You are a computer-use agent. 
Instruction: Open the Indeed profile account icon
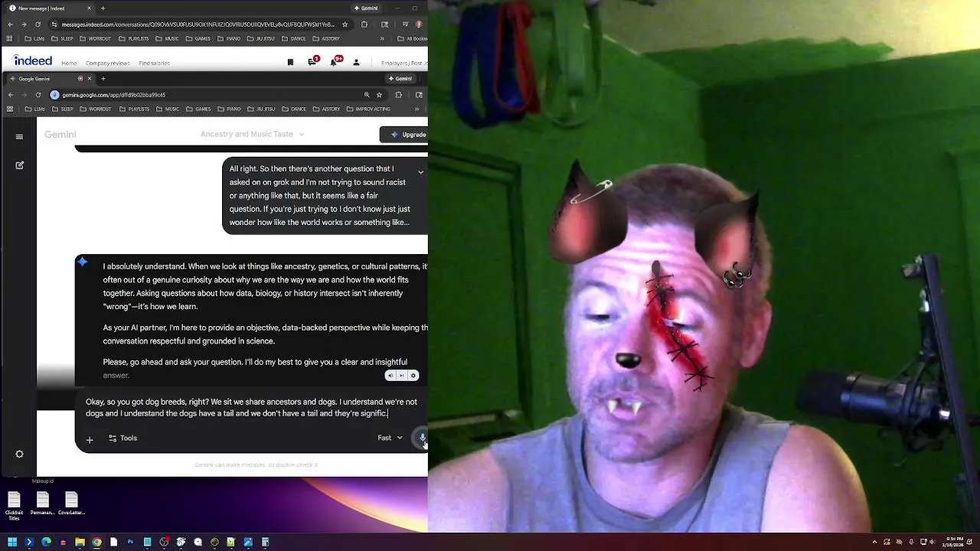(x=356, y=62)
